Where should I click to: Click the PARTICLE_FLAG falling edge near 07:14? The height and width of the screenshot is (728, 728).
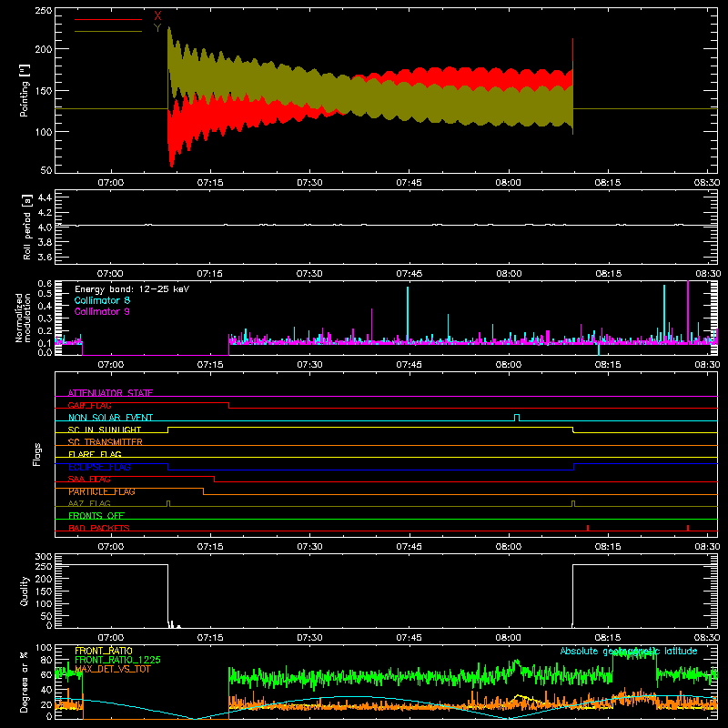203,491
